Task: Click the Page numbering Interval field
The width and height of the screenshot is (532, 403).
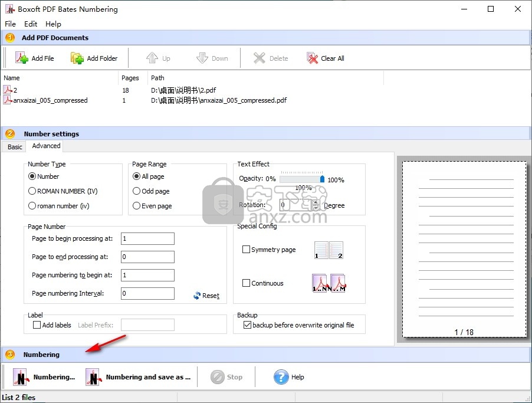Action: pos(147,293)
